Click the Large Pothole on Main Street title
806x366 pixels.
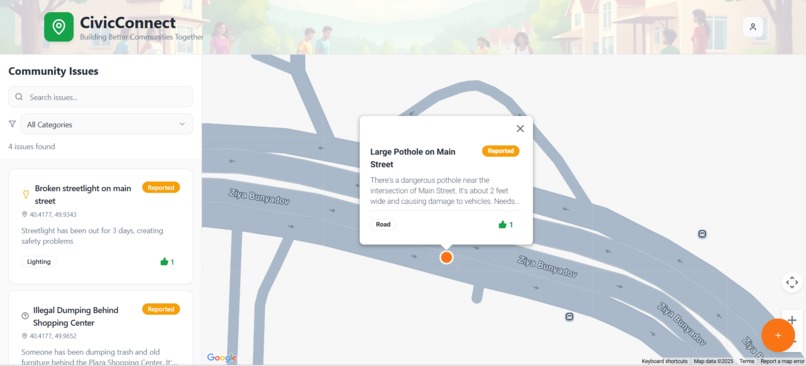point(413,158)
